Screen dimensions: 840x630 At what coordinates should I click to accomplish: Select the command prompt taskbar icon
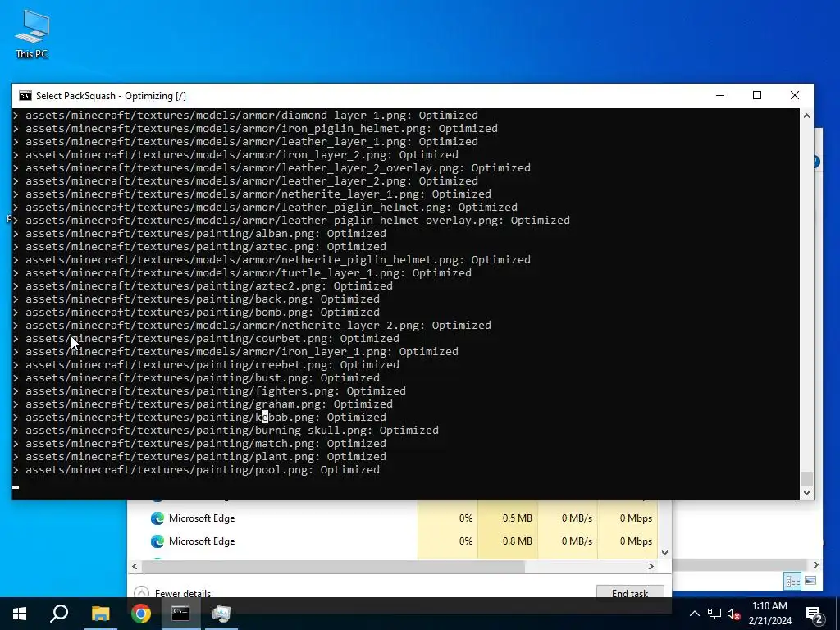[180, 614]
